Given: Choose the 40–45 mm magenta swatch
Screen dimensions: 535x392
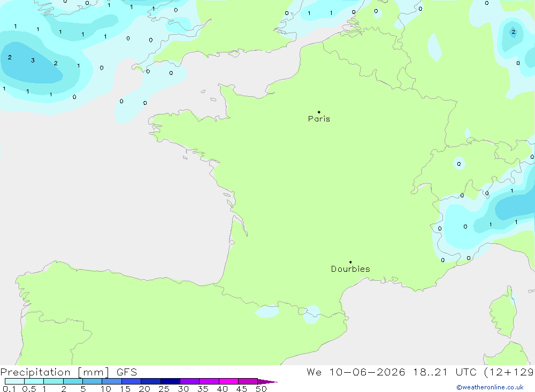Looking at the screenshot, I should pyautogui.click(x=228, y=381).
